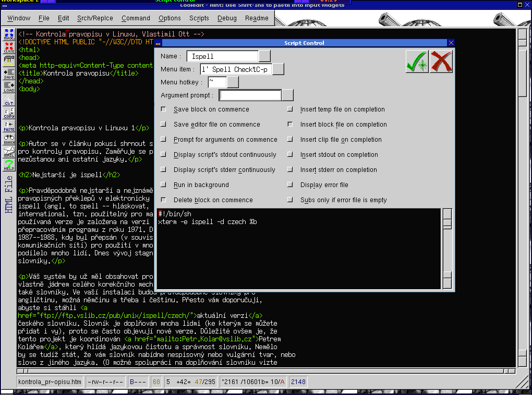Click the script text area's vertical scrollbar

coord(447,249)
